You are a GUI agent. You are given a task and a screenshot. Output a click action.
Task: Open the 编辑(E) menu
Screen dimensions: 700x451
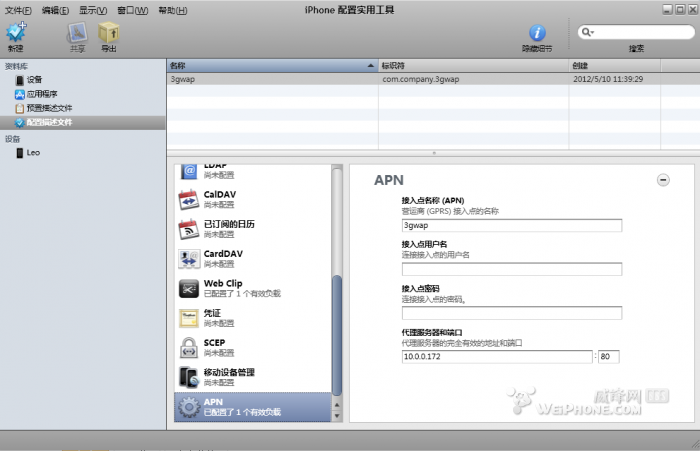point(55,10)
